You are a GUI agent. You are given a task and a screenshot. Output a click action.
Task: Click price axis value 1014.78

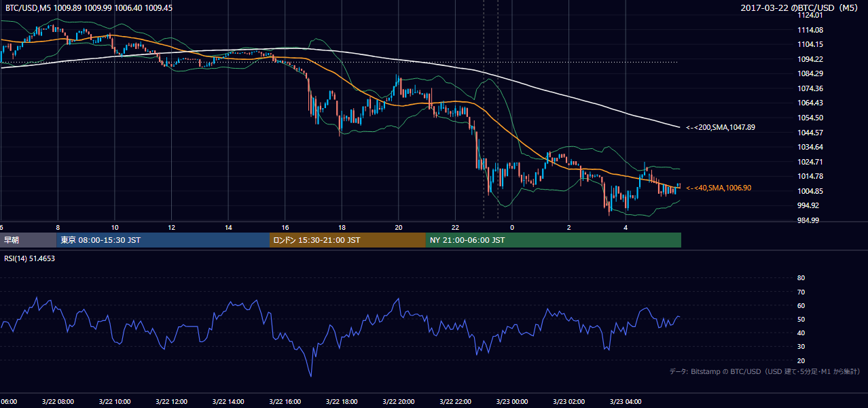coord(810,176)
